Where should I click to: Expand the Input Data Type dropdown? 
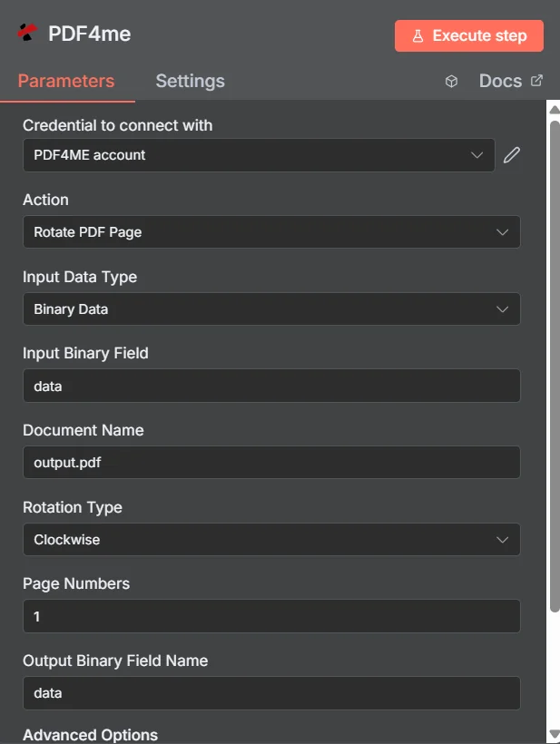click(270, 308)
